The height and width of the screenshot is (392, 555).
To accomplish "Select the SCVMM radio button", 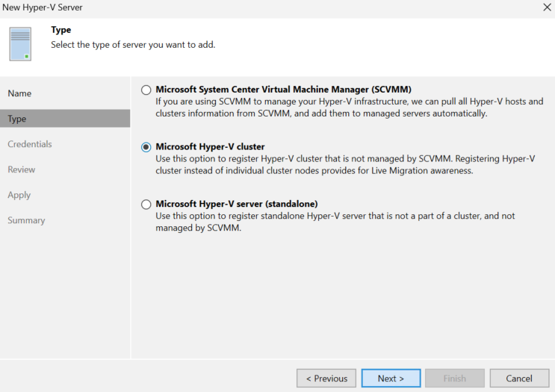I will pos(146,90).
